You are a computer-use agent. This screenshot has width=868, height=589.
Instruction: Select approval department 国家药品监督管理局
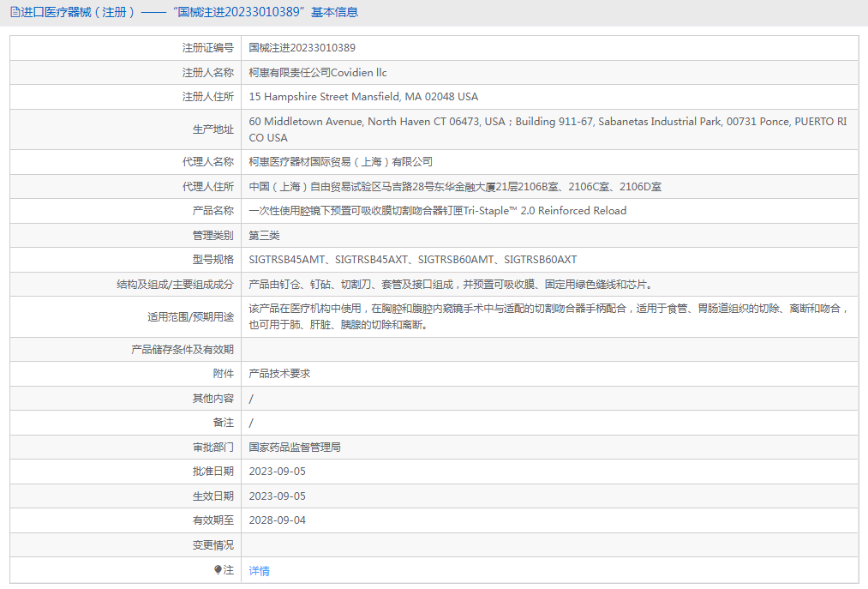[295, 448]
